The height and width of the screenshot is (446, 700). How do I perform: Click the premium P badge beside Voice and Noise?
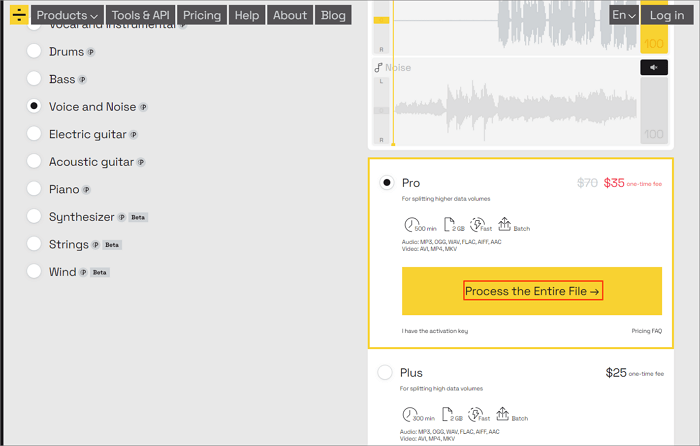coord(143,107)
